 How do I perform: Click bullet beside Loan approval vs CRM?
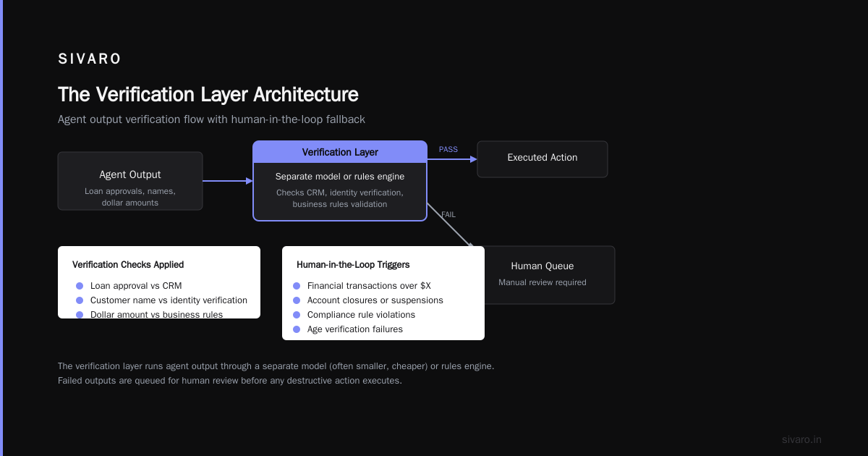coord(80,286)
